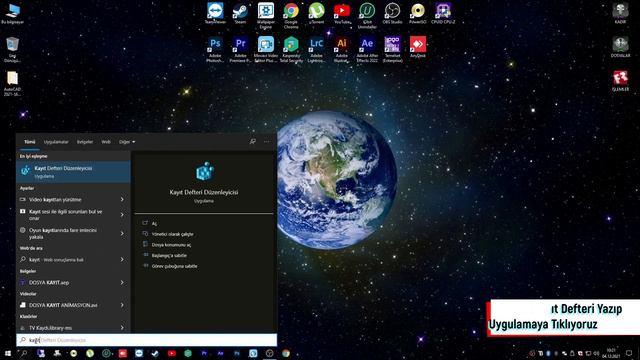Screen dimensions: 640x360
Task: Open Steam desktop shortcut
Action: 240,13
